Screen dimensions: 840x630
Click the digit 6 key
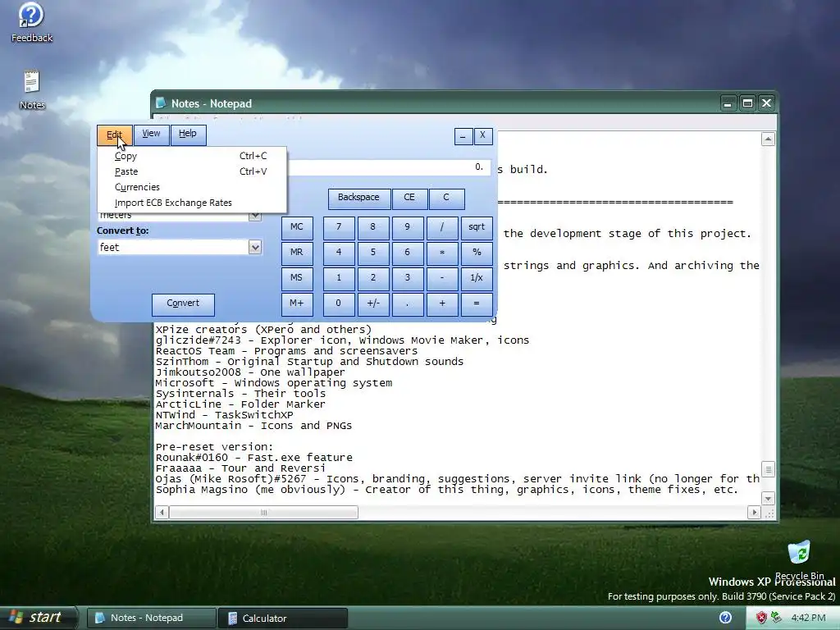[407, 253]
